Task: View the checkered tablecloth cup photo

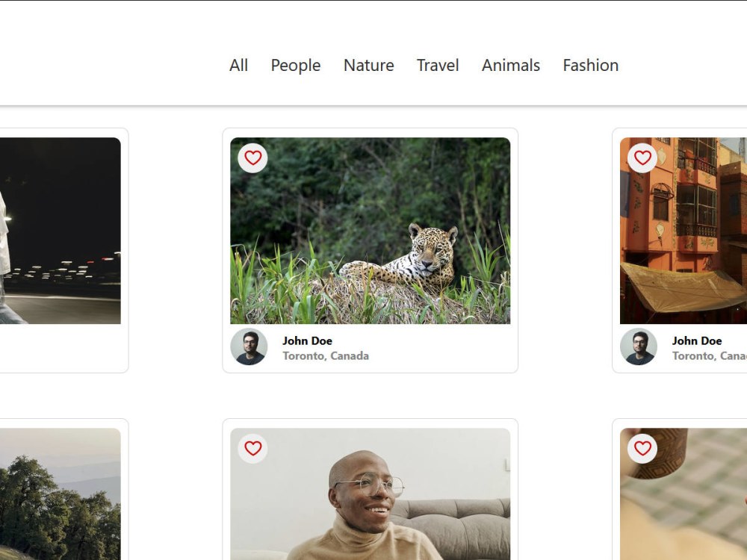Action: point(684,494)
